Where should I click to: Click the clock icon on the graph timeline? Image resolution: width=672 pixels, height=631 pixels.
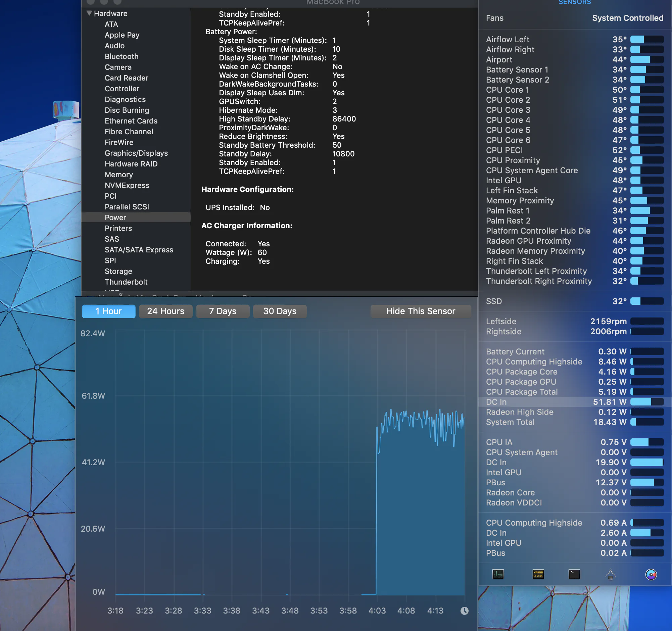(x=465, y=611)
